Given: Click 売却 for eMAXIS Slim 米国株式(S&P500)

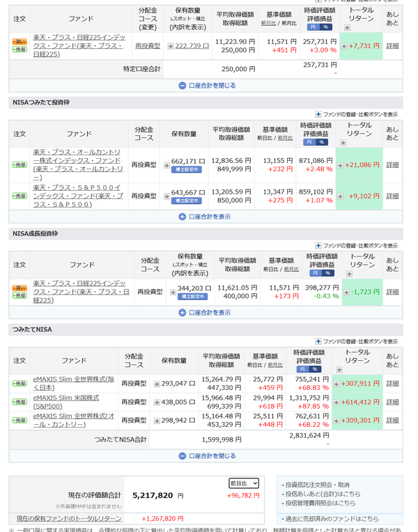Looking at the screenshot, I should point(20,402).
